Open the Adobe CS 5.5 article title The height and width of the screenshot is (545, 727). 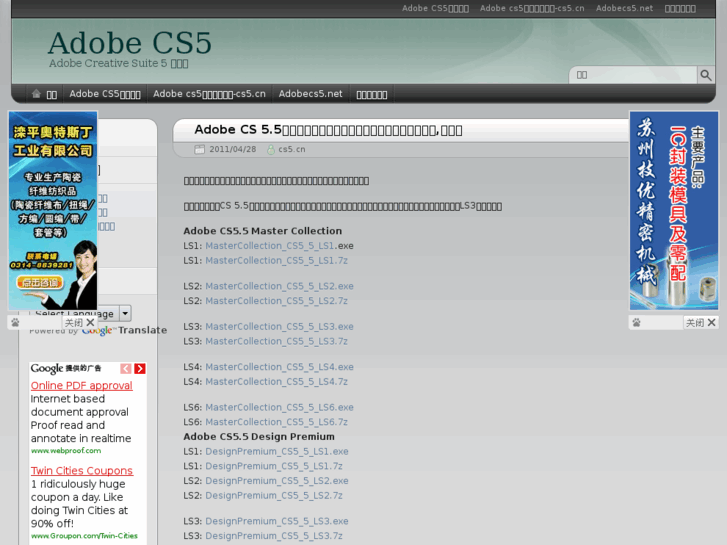coord(328,130)
